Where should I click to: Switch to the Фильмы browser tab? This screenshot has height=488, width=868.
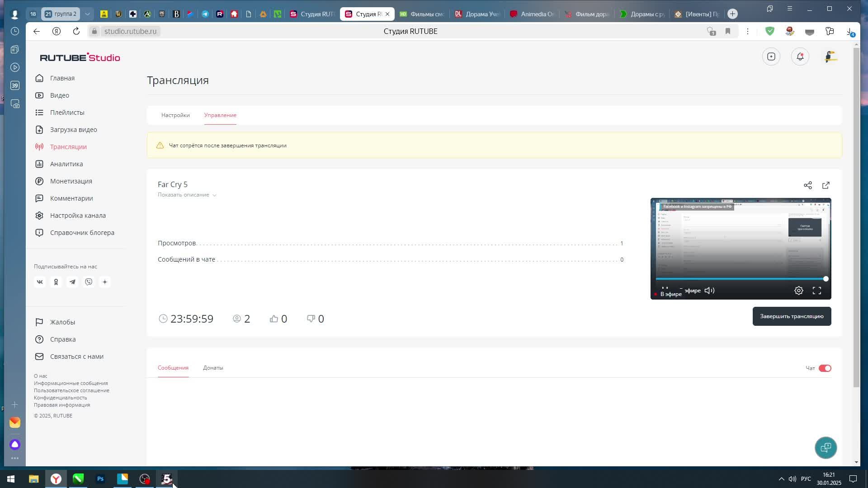pyautogui.click(x=422, y=14)
